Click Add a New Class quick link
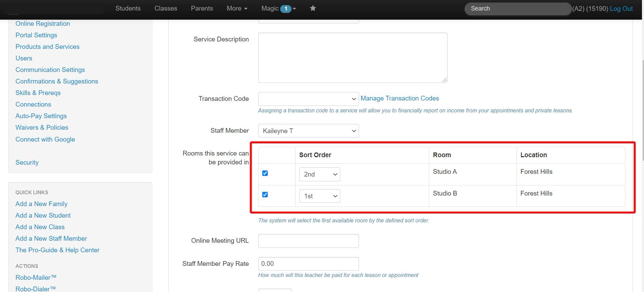This screenshot has height=292, width=644. (x=40, y=227)
